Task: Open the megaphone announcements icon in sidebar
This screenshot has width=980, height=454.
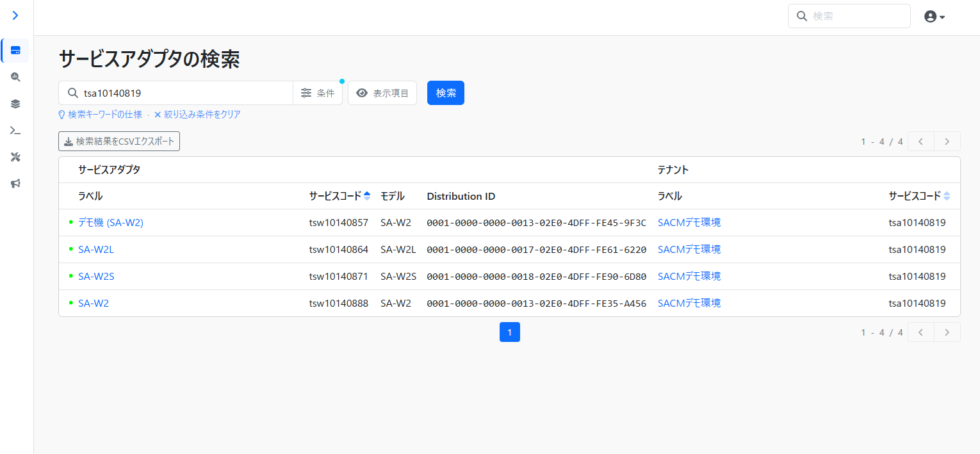Action: click(15, 184)
